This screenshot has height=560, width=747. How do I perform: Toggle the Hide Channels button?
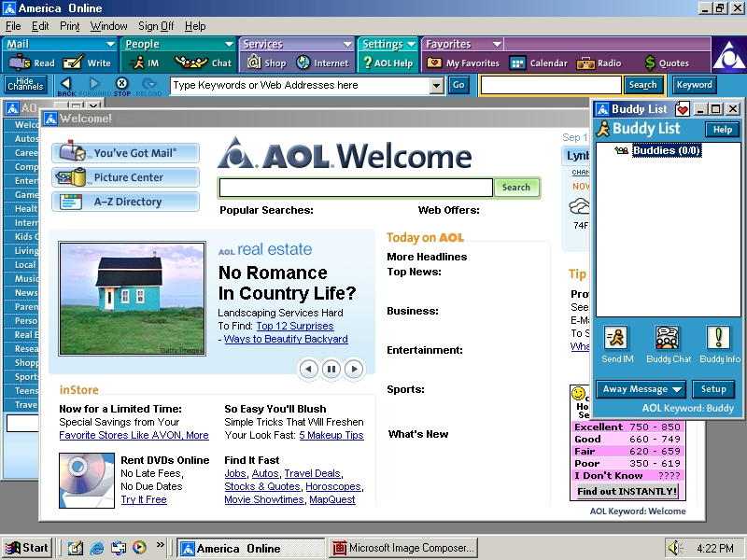click(25, 85)
